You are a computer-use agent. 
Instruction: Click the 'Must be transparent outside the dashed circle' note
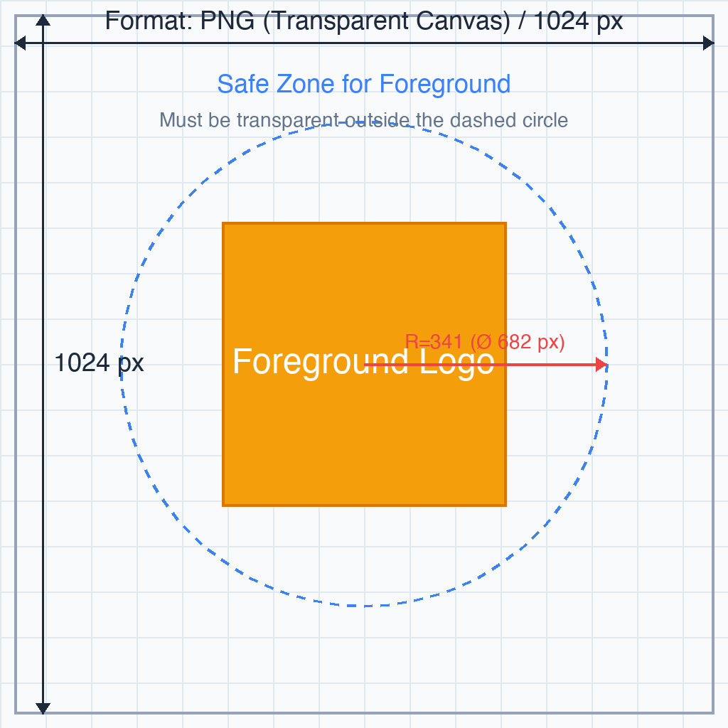click(363, 120)
